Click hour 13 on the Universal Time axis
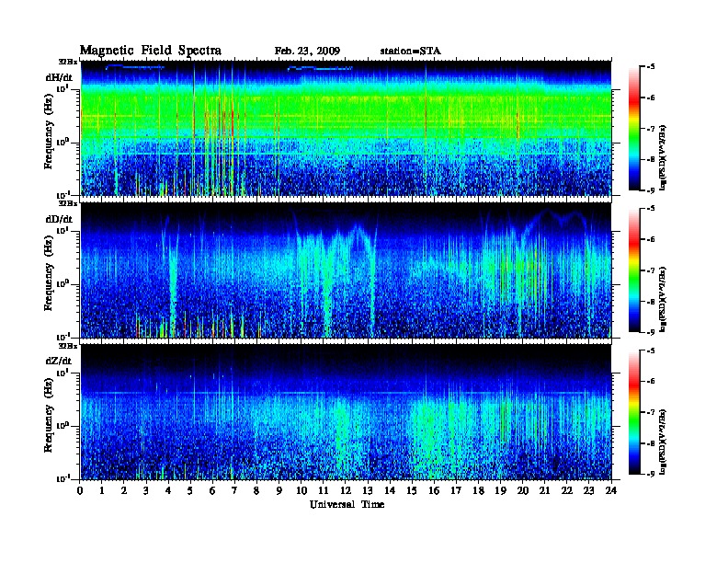Image resolution: width=728 pixels, height=563 pixels. tap(368, 490)
